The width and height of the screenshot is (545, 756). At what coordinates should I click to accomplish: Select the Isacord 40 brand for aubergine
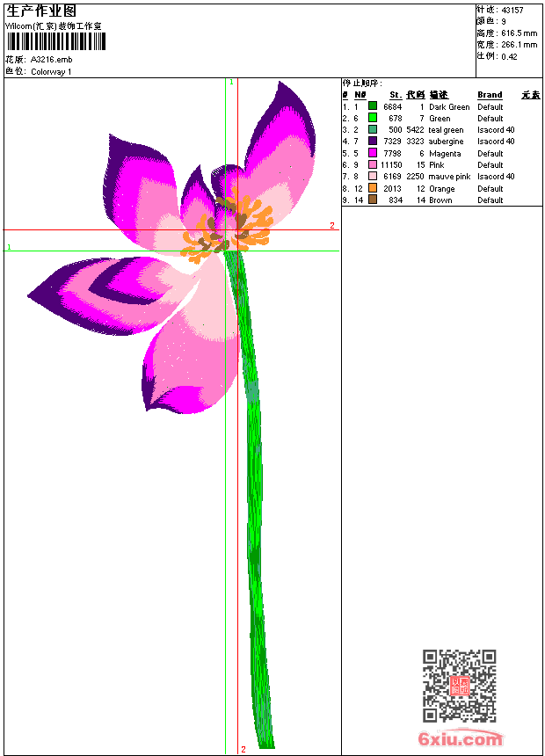(x=496, y=142)
